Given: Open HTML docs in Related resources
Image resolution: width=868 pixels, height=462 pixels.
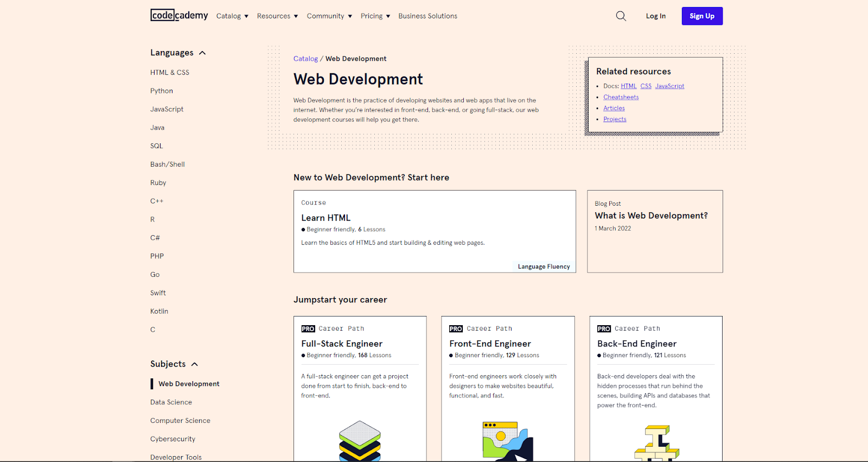Looking at the screenshot, I should [x=629, y=86].
